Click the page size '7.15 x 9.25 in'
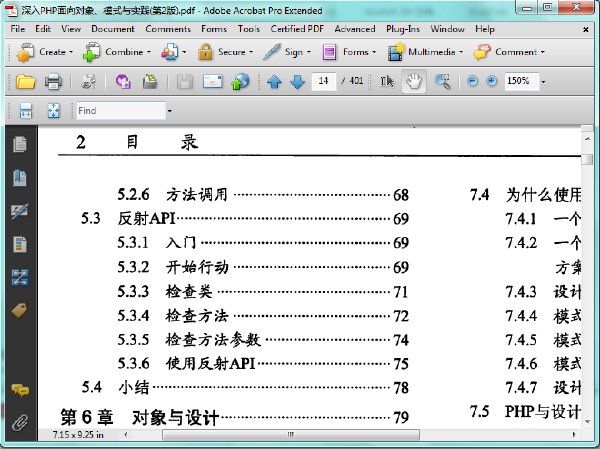 coord(78,435)
